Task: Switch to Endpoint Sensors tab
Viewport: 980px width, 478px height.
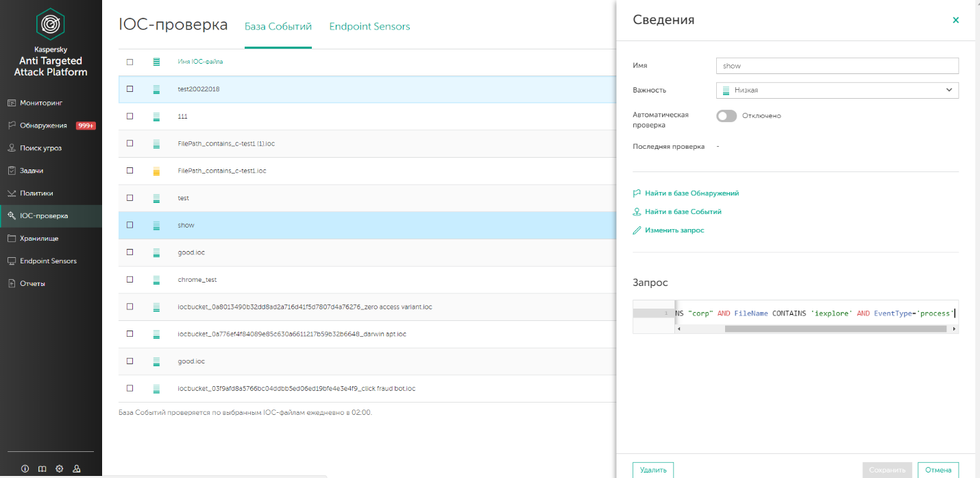Action: [x=369, y=27]
